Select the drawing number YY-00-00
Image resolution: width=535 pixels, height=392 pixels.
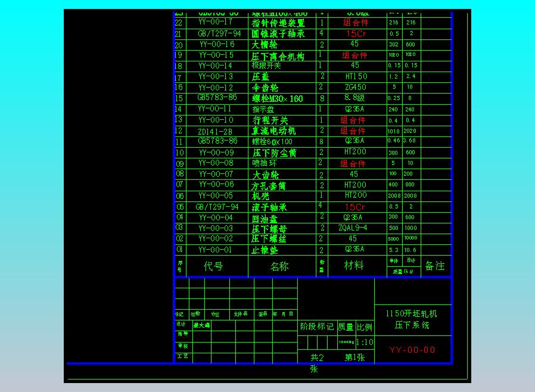[x=412, y=350]
